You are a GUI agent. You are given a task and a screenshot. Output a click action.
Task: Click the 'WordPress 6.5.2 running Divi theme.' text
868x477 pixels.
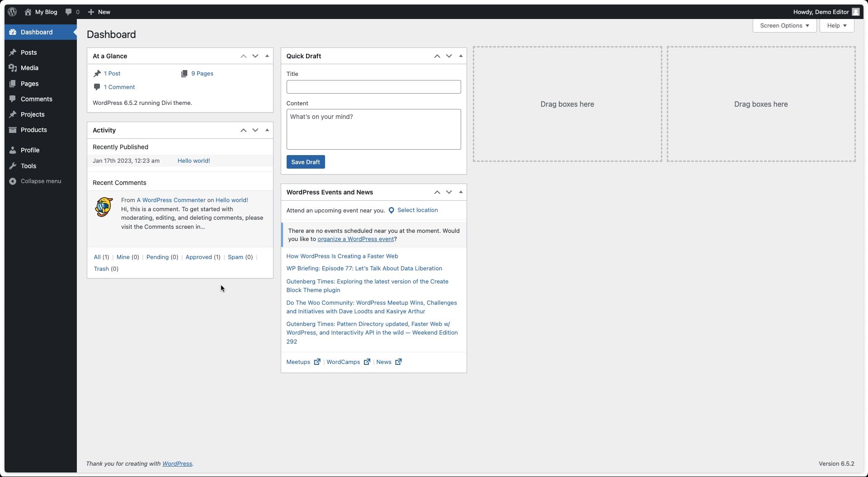tap(142, 103)
